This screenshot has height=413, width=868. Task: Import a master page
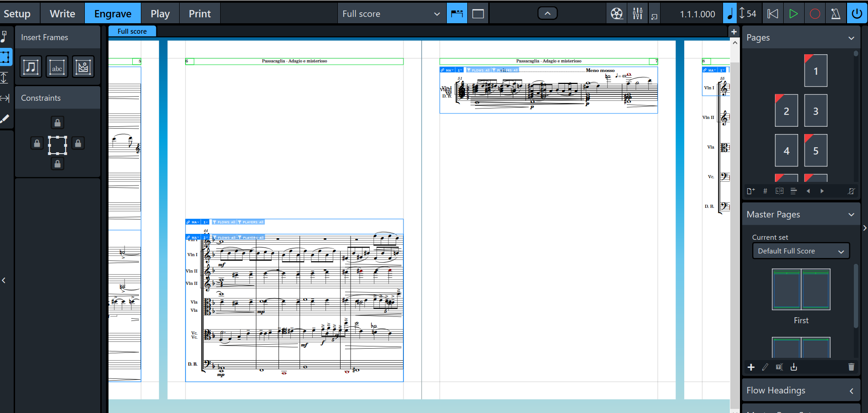794,367
